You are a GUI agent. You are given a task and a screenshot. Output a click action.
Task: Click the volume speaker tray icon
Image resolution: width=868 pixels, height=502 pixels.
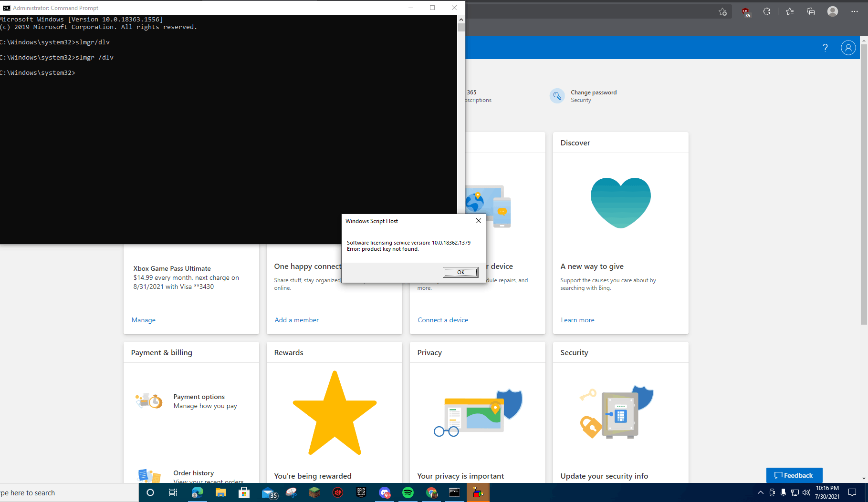click(806, 492)
